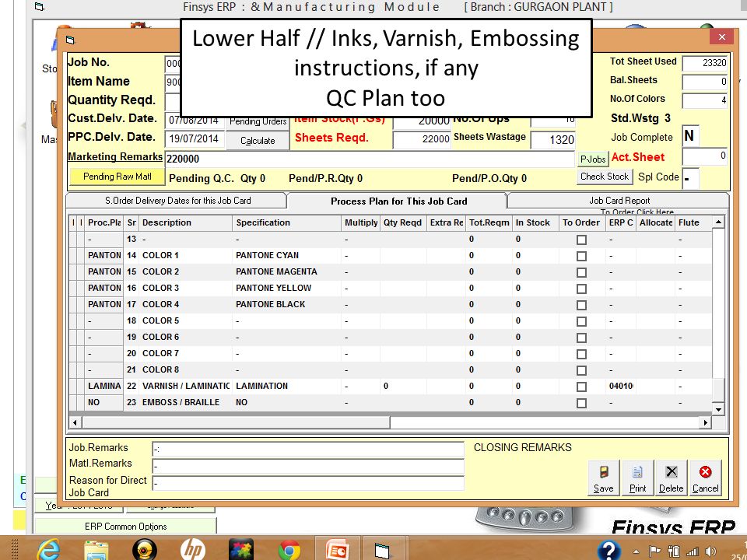
Task: Tick To Order checkbox for COLOR 2 row
Action: [x=581, y=272]
